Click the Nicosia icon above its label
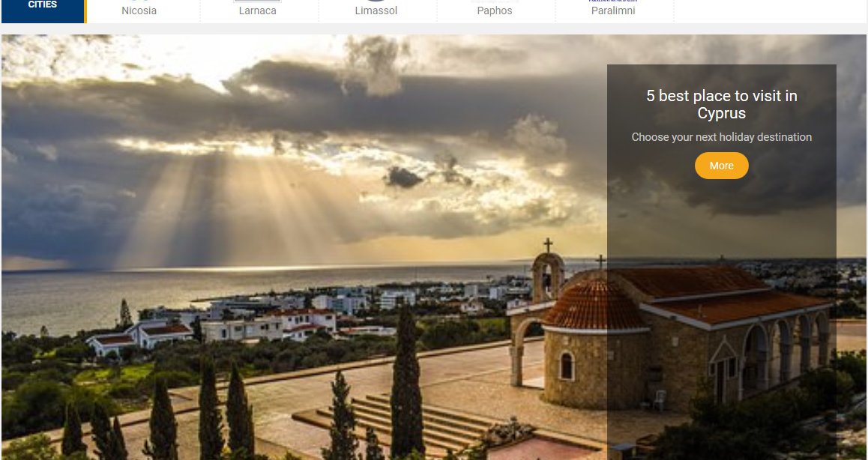 coord(139,1)
